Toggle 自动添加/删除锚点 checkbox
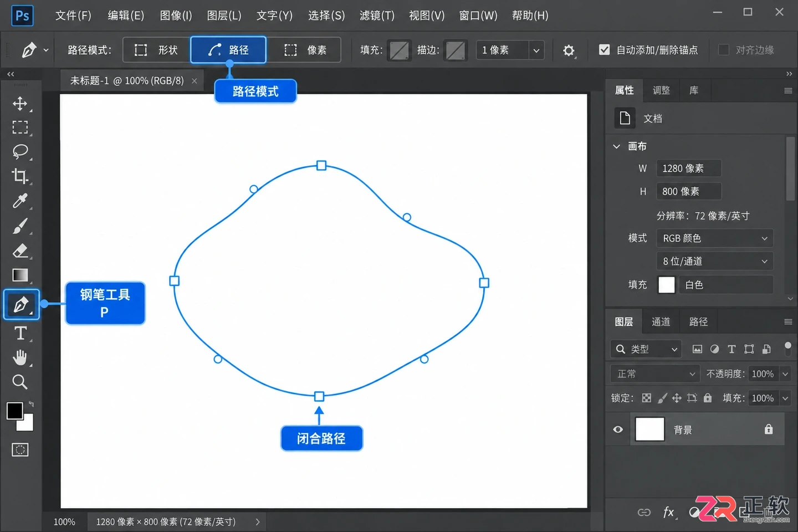798x532 pixels. pos(605,50)
